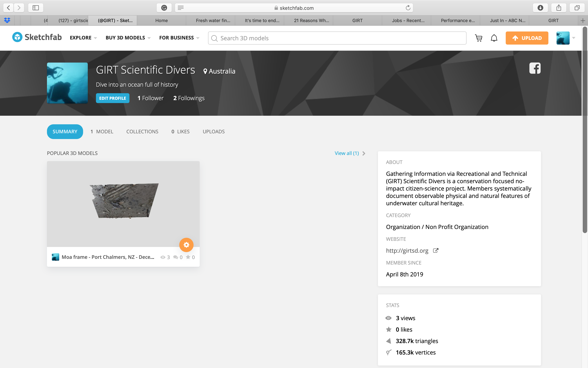Add a new Safari tab
Screen dimensions: 588x368
click(583, 21)
